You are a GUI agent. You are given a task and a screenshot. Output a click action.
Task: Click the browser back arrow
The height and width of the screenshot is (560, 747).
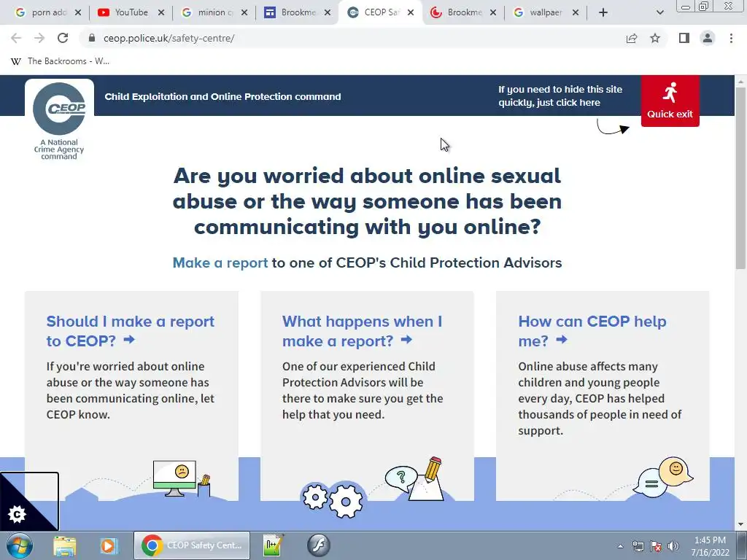click(16, 38)
